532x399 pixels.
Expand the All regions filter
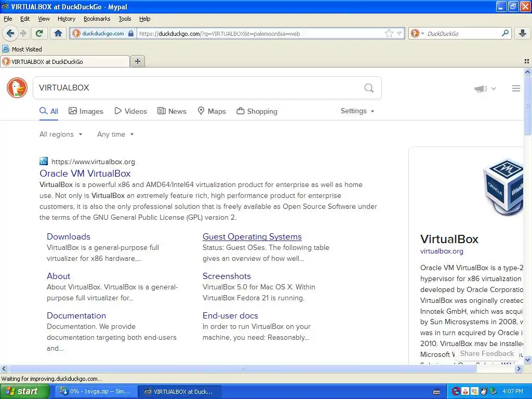point(61,135)
